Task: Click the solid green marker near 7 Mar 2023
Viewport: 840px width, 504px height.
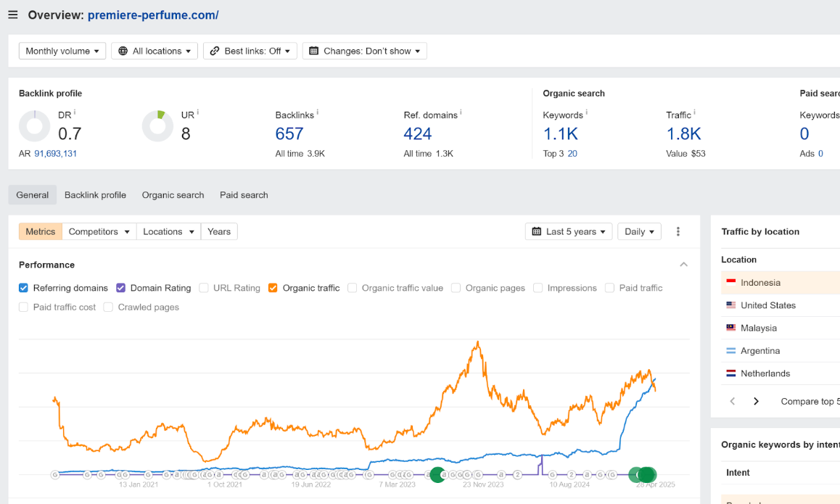Action: [438, 474]
